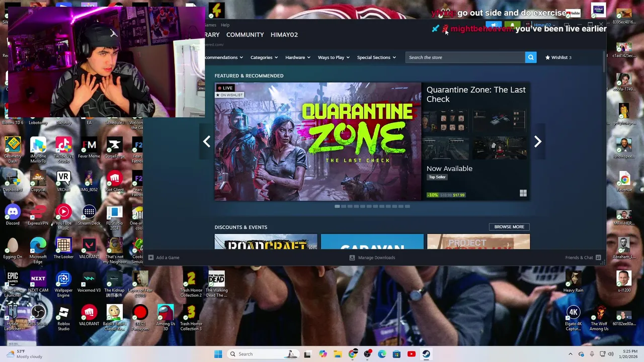
Task: Click in the Search the store field
Action: click(465, 57)
